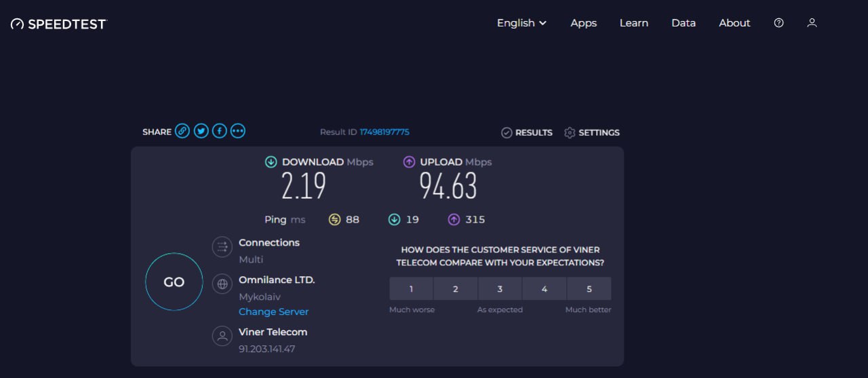Open Result ID 17498197775 link
The width and height of the screenshot is (868, 378).
coord(384,132)
